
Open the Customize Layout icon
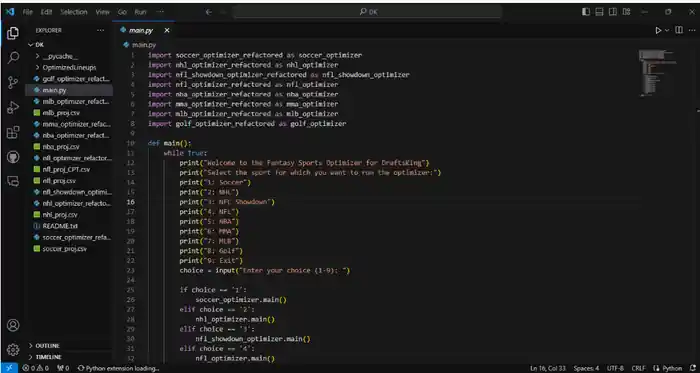[x=627, y=12]
